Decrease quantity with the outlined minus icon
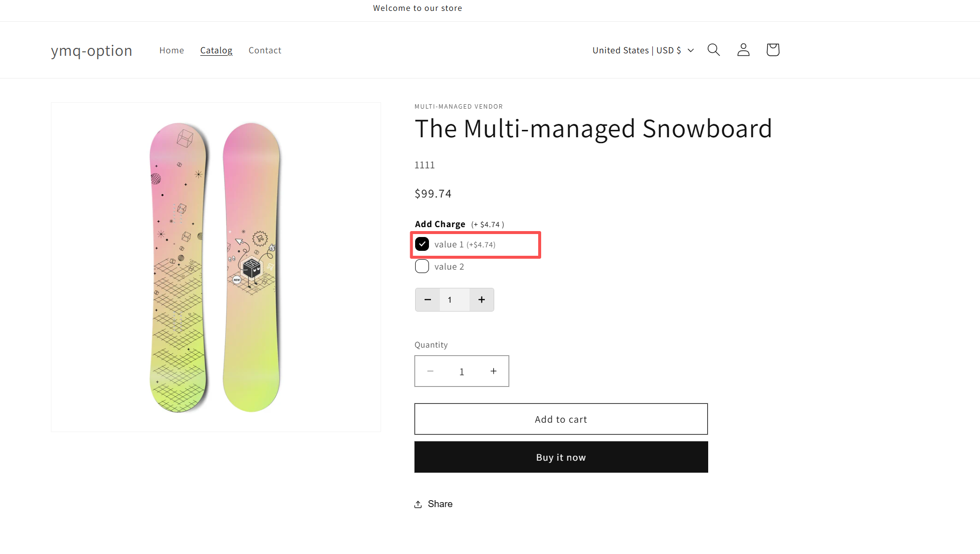This screenshot has width=980, height=554. pyautogui.click(x=430, y=371)
